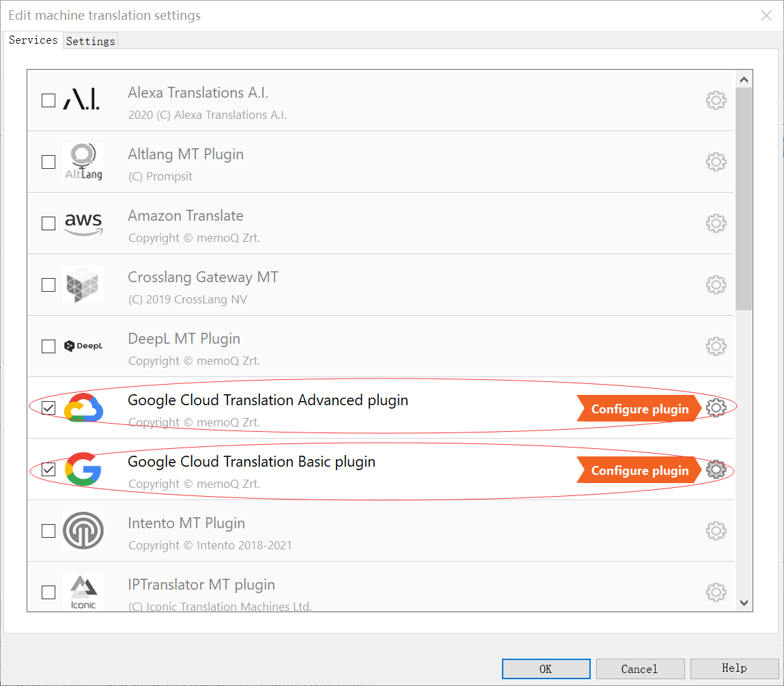Select the Services tab
Image resolution: width=784 pixels, height=686 pixels.
tap(33, 40)
